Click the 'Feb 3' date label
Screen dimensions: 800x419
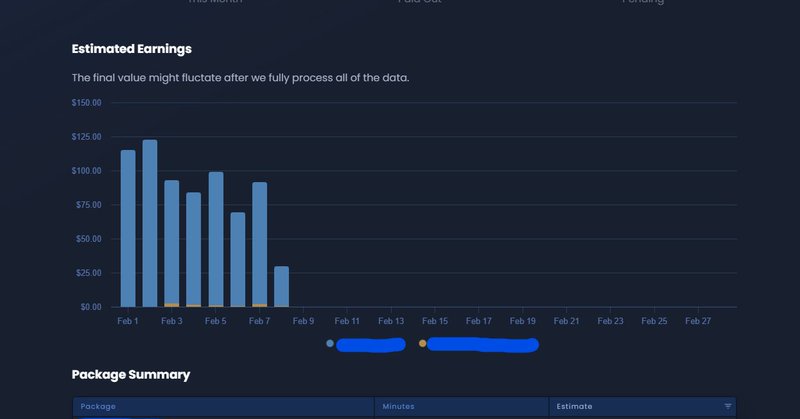[172, 321]
